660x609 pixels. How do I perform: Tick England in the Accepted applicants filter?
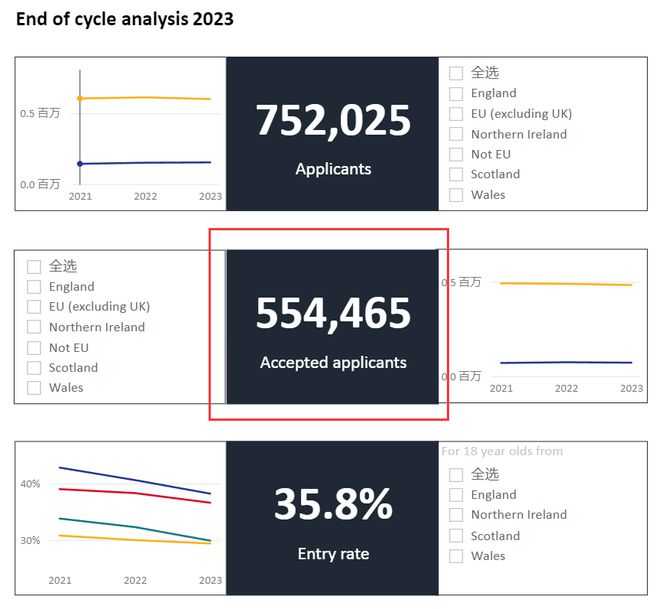(34, 287)
